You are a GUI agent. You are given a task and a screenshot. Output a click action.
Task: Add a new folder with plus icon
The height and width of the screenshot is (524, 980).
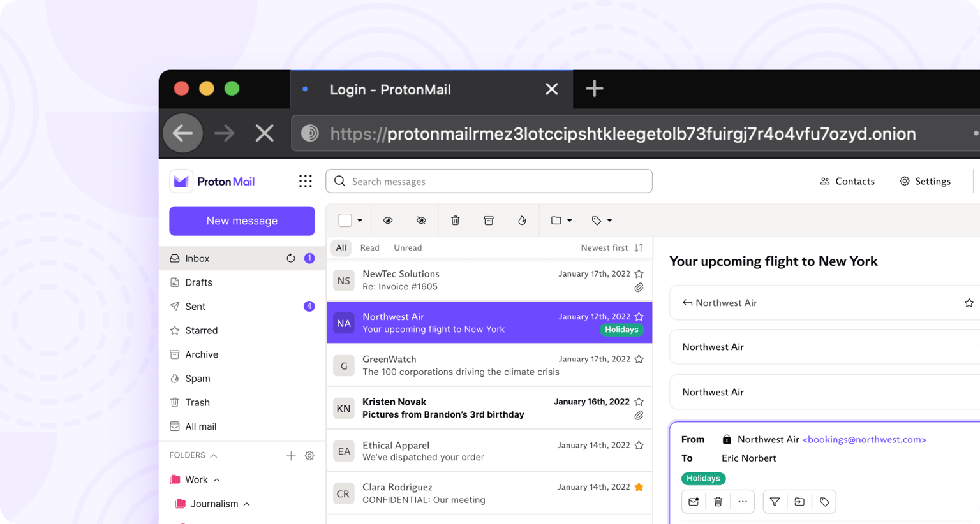291,456
